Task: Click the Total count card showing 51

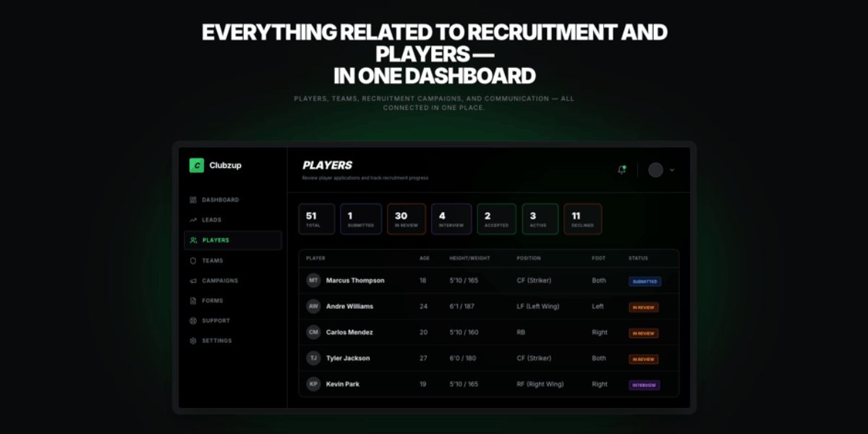Action: point(316,218)
